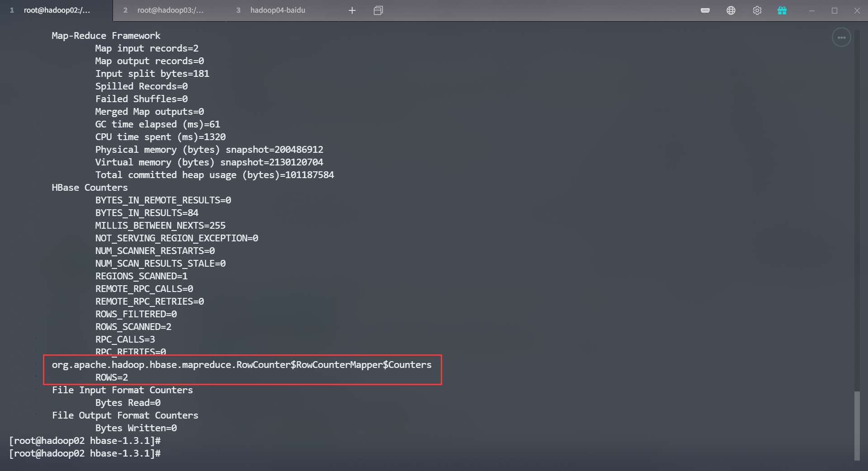Select the root@hadoop02 tab
The image size is (868, 471).
point(57,10)
